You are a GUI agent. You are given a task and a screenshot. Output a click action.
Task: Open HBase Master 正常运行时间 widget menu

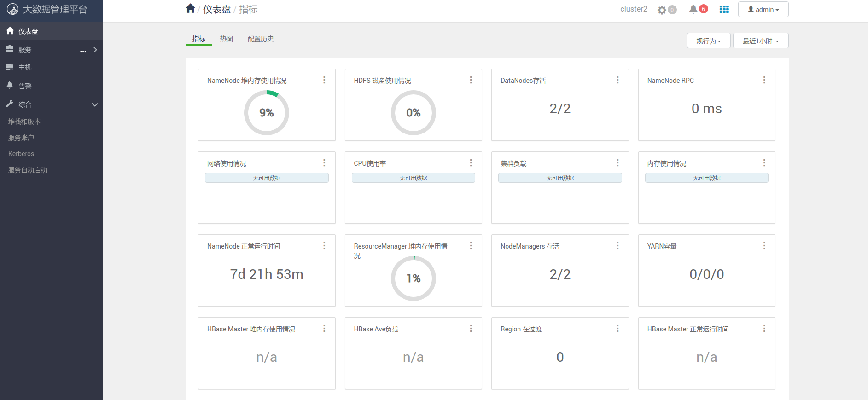(x=764, y=329)
